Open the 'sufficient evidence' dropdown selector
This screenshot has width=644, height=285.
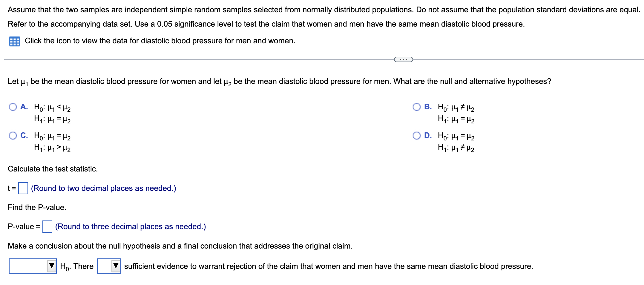coord(114,266)
